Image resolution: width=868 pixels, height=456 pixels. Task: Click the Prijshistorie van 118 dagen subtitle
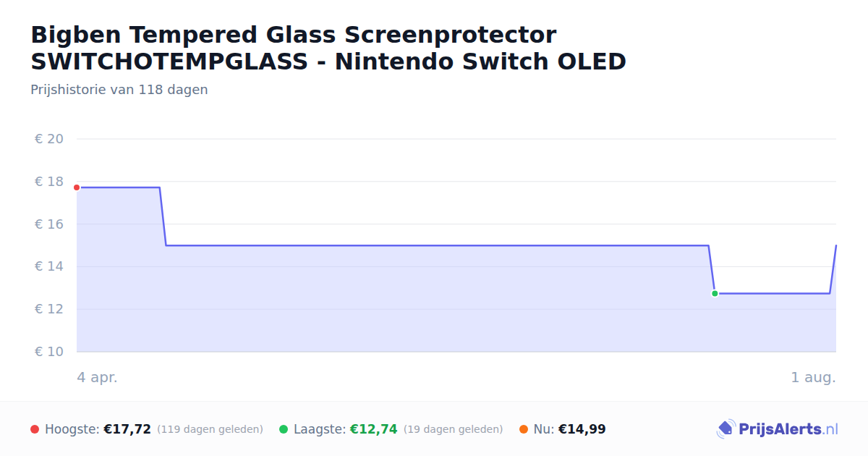pyautogui.click(x=119, y=90)
